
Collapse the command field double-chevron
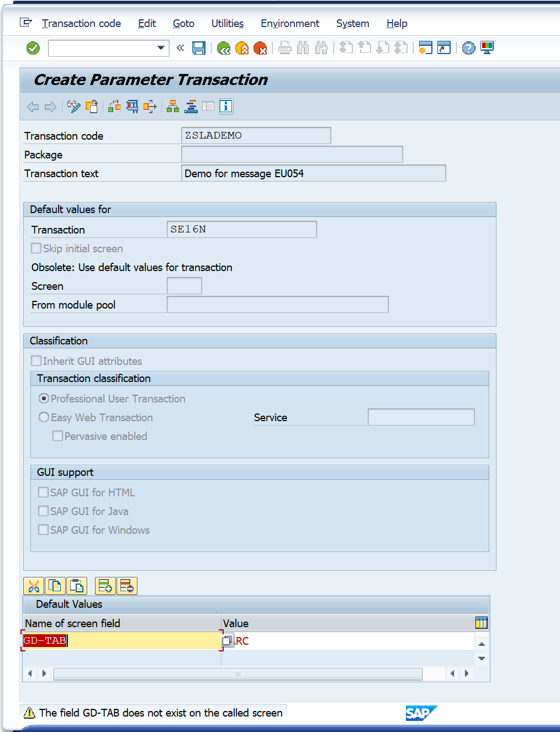pyautogui.click(x=180, y=48)
